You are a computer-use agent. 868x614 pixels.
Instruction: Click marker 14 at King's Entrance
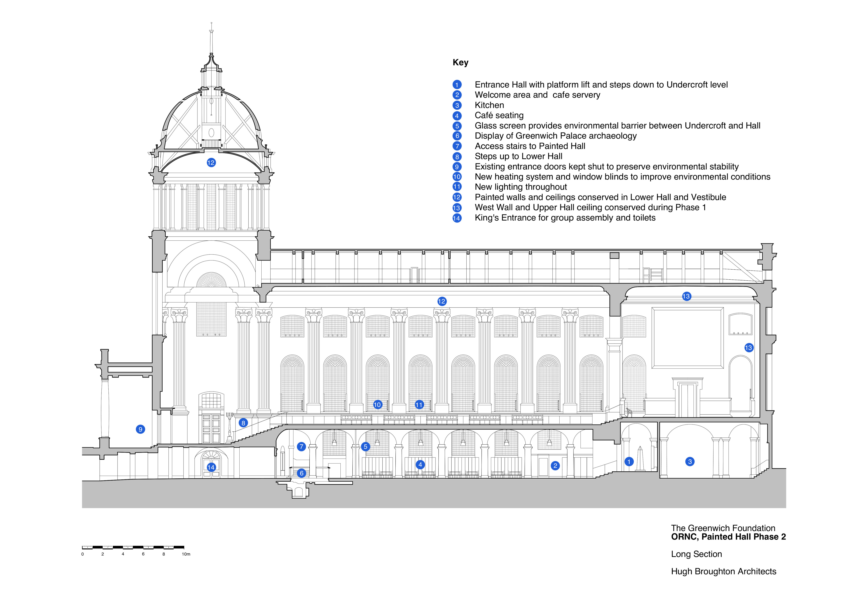pyautogui.click(x=211, y=467)
